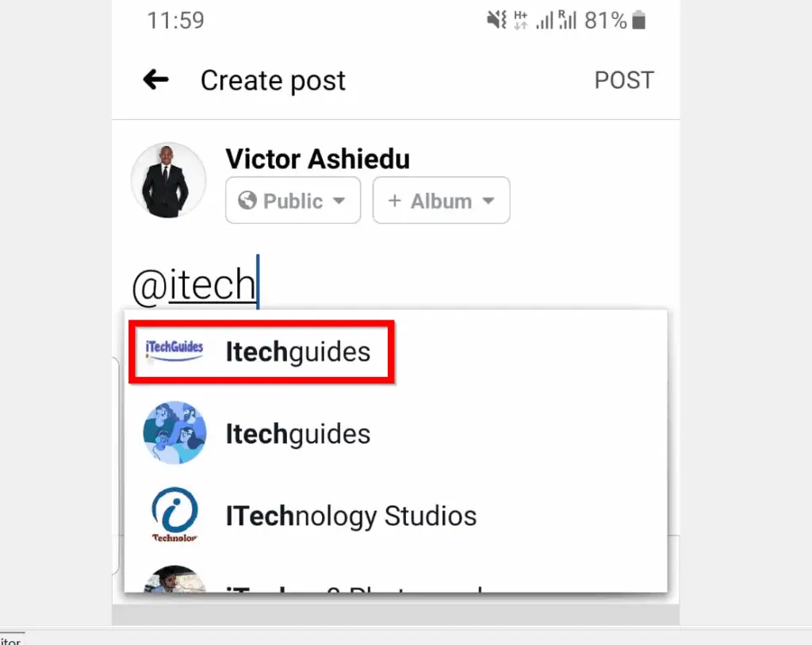This screenshot has width=812, height=645.
Task: Tap the plus icon beside Album
Action: click(x=395, y=200)
